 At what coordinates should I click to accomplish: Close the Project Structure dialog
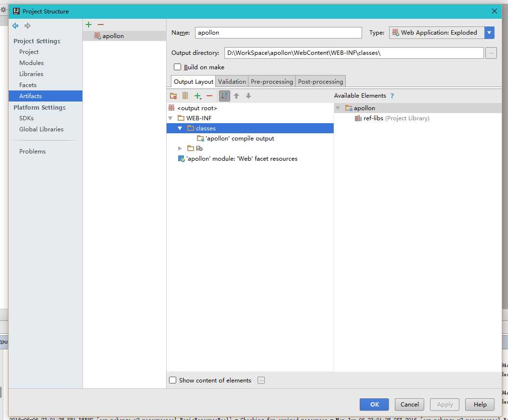495,12
